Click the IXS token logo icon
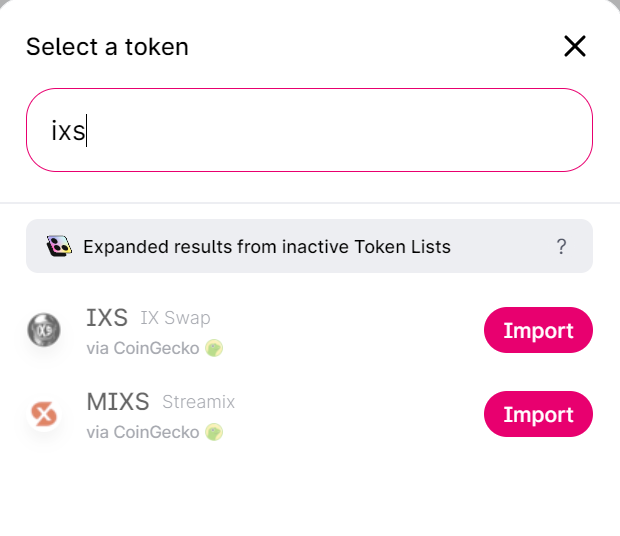 click(44, 330)
